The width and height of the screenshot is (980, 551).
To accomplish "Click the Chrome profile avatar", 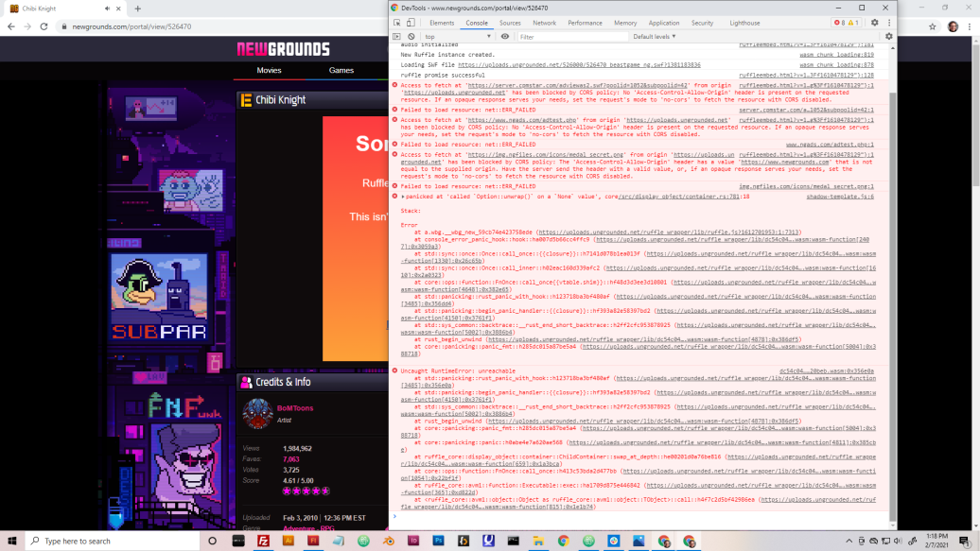I will (x=953, y=26).
